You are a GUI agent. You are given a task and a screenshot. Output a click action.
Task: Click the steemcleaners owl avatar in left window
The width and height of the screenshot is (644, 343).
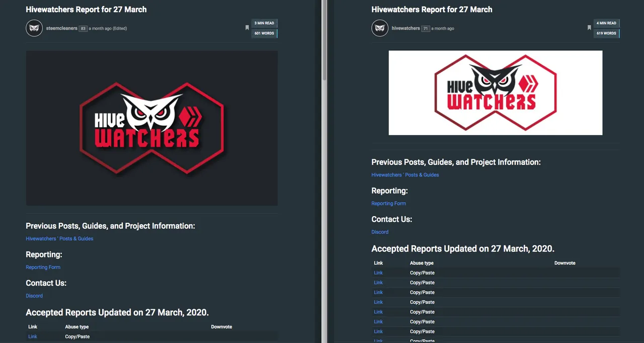34,28
